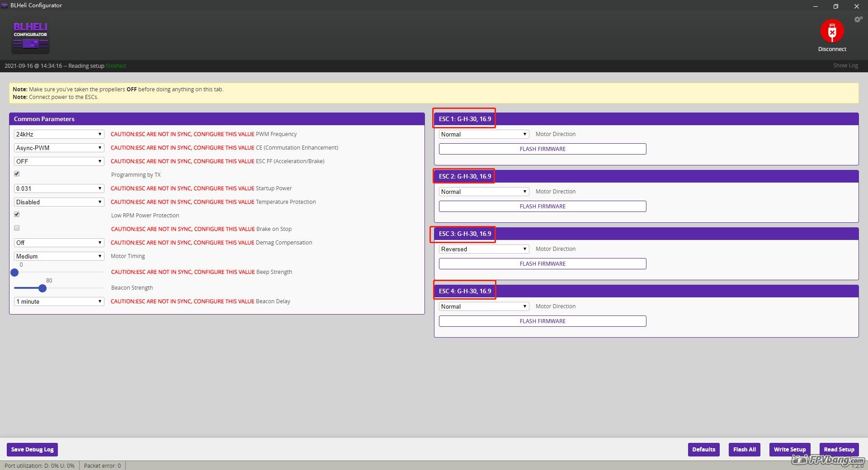The width and height of the screenshot is (868, 470).
Task: Toggle Programming by TX checkbox
Action: [17, 174]
